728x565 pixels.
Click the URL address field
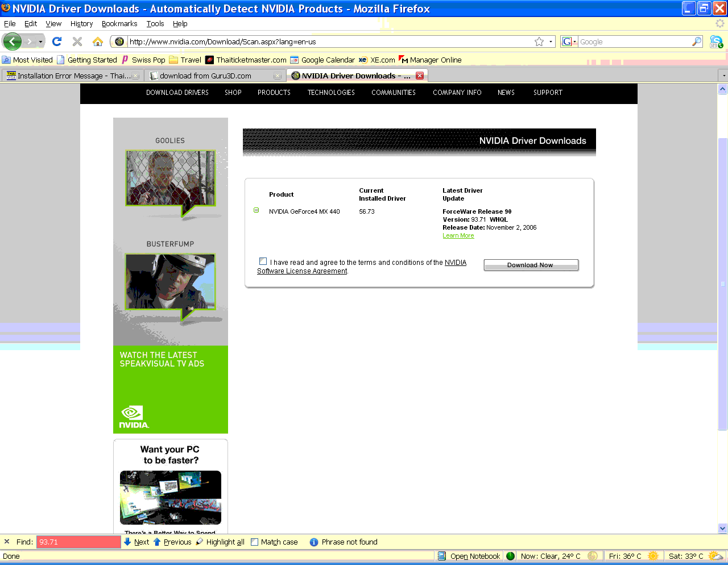pos(330,41)
